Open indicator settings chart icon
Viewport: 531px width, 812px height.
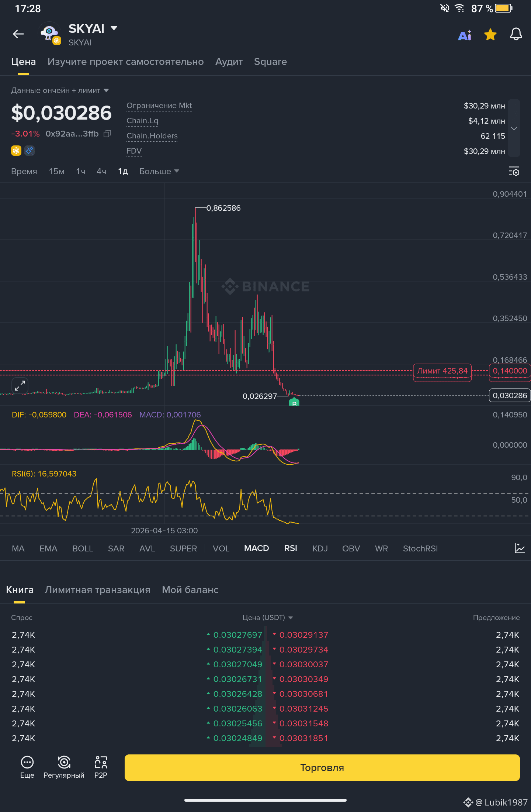pos(520,548)
